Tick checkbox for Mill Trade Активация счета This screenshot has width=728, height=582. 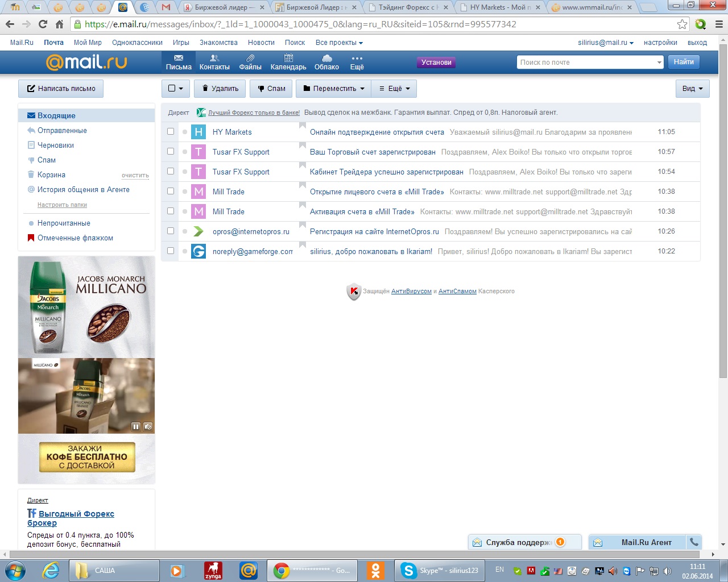click(171, 211)
